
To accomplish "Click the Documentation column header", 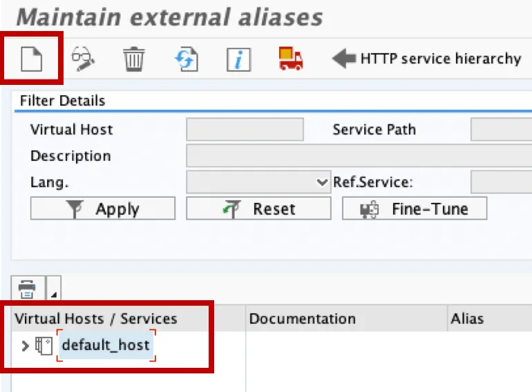I will coord(302,319).
